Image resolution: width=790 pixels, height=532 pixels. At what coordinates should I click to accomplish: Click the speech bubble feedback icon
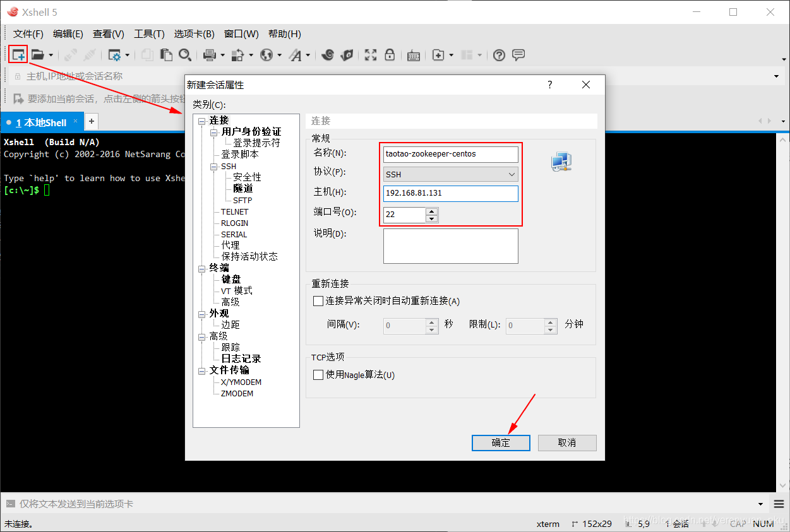pos(518,55)
